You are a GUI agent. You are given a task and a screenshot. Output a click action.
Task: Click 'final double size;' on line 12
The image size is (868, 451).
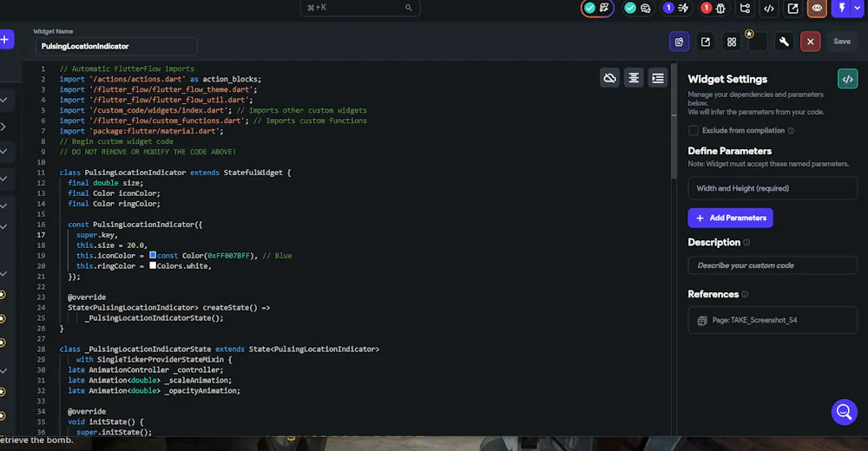[x=106, y=183]
